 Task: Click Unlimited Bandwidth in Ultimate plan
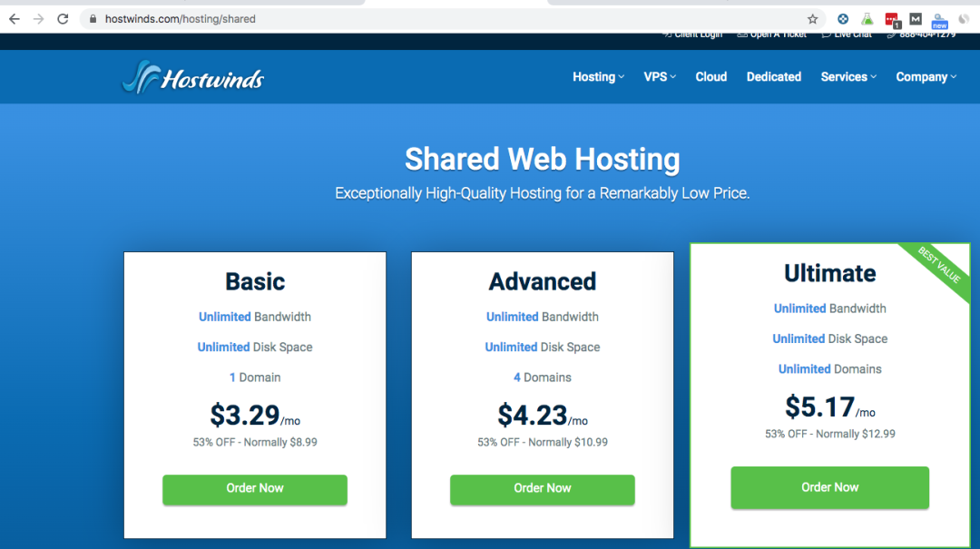[x=830, y=309]
